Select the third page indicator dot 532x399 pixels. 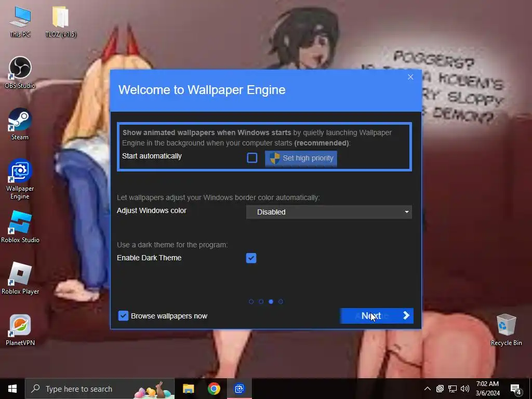pyautogui.click(x=271, y=302)
